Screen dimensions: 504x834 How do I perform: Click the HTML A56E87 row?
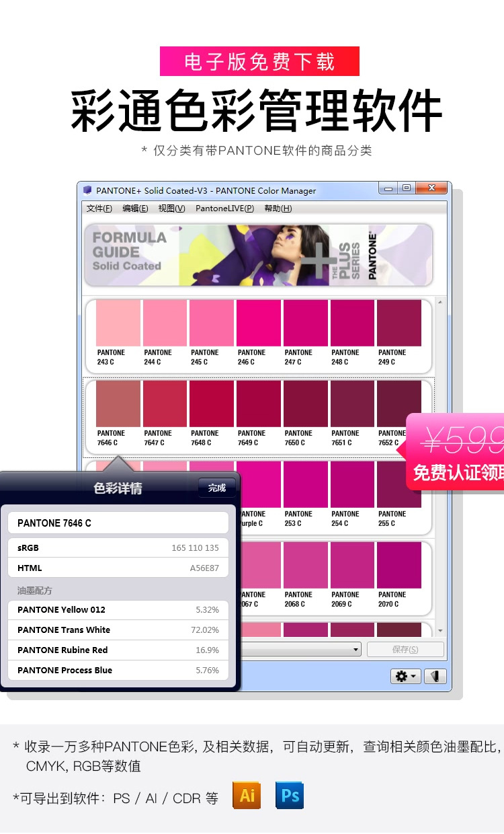pyautogui.click(x=118, y=568)
